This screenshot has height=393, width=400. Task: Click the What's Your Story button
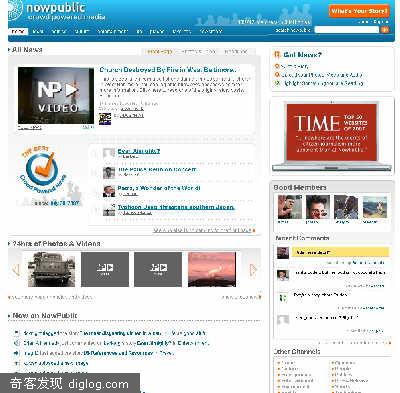coord(359,11)
